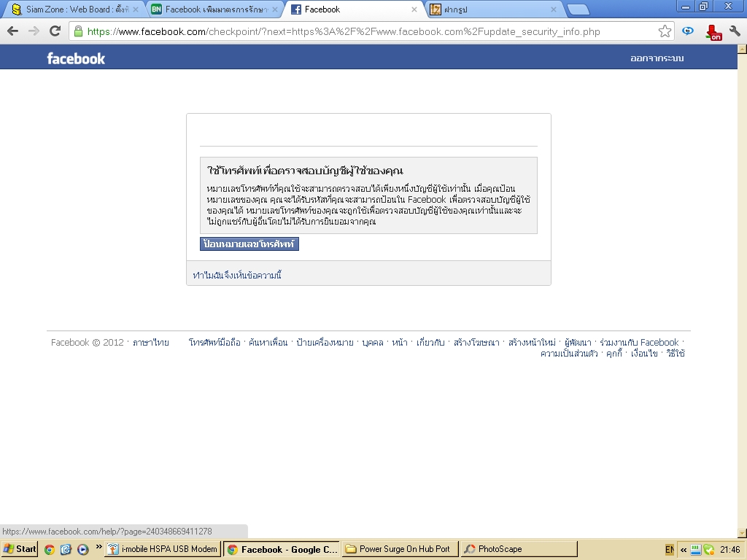Click the address bar URL field

click(x=371, y=31)
